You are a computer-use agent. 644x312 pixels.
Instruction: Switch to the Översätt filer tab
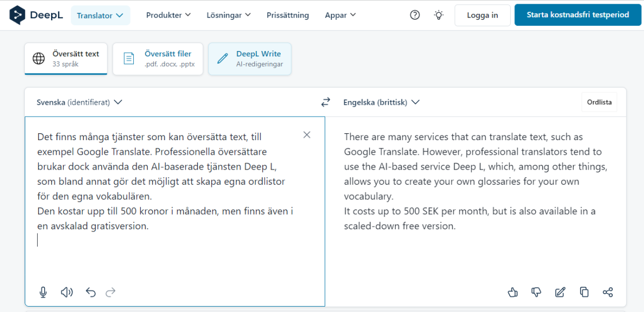coord(158,59)
